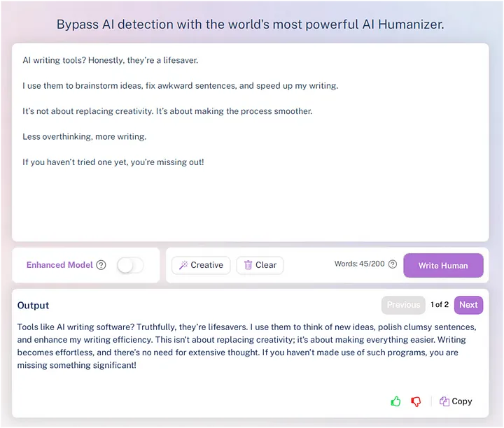Click the 'Words: 45/200' counter
Viewport: 504px width, 428px height.
click(x=359, y=264)
